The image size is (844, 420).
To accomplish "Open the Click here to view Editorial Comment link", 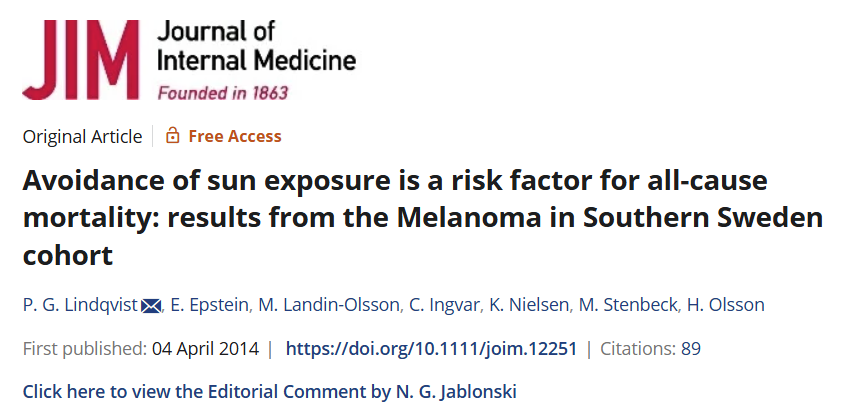I will pyautogui.click(x=196, y=390).
